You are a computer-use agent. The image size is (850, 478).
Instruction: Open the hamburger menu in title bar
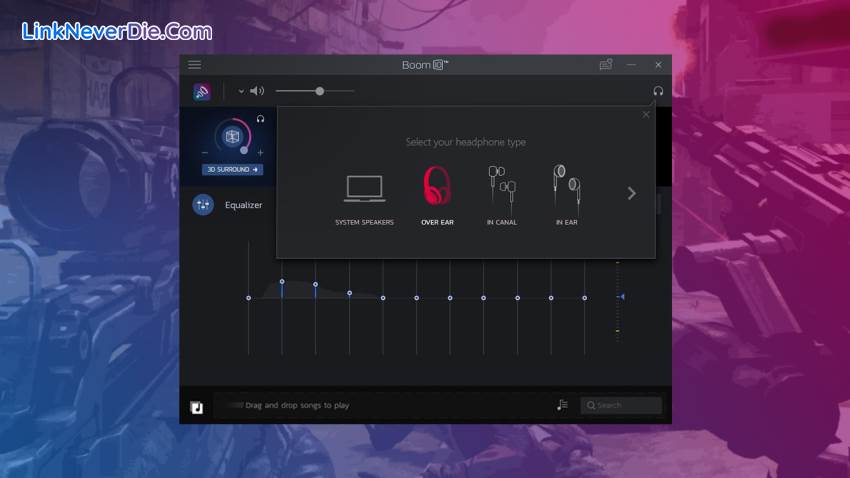[x=194, y=65]
